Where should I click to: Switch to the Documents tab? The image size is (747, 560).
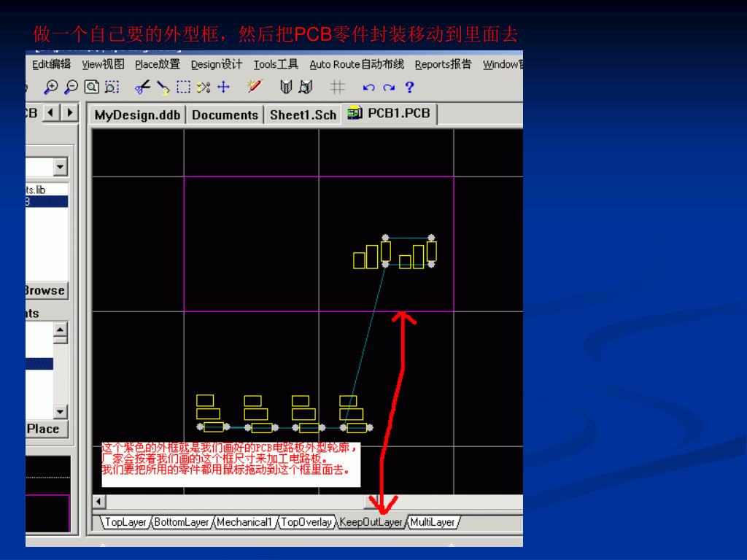pos(225,115)
